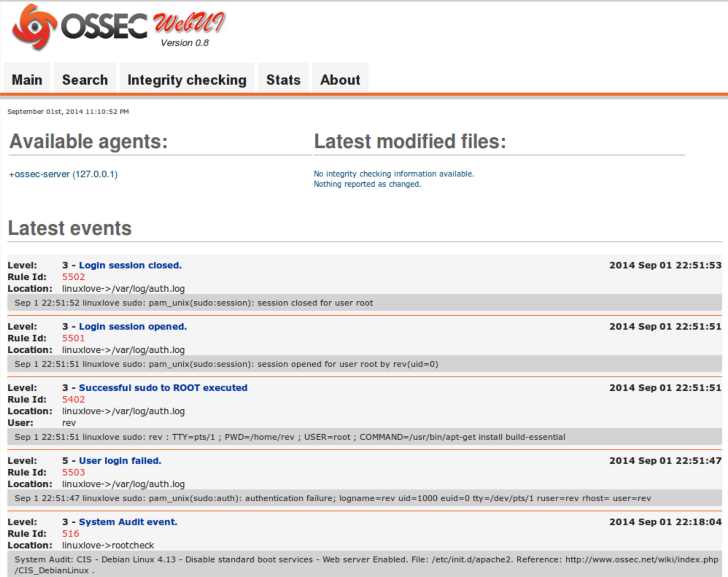Click location 'linuxlove->rootcheck'
This screenshot has height=577, width=728.
[108, 546]
